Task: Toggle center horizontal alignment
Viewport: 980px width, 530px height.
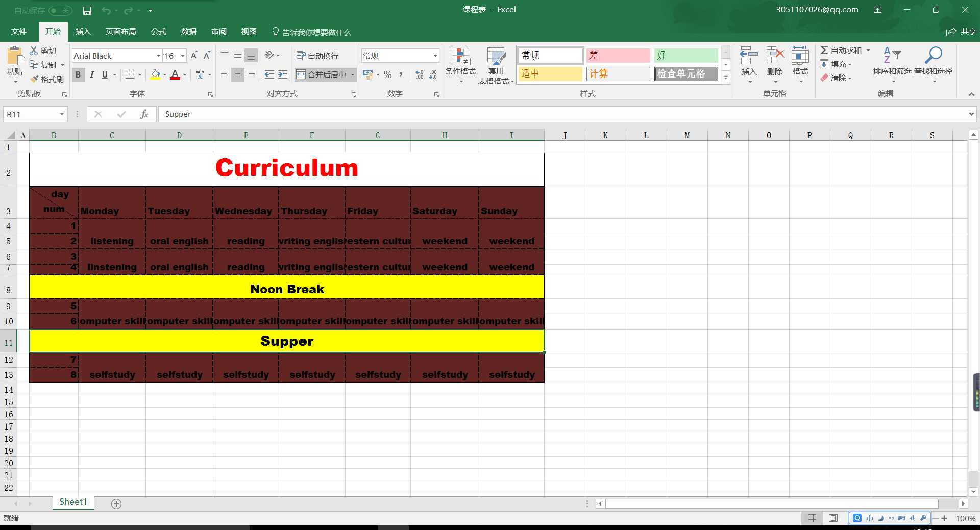Action: 238,74
